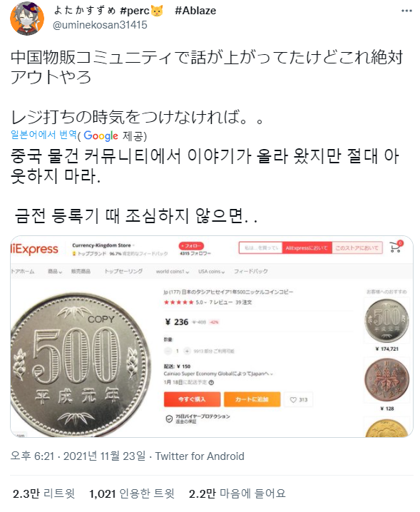The height and width of the screenshot is (512, 420).
Task: Open the トップセーリング store tab
Action: click(123, 272)
